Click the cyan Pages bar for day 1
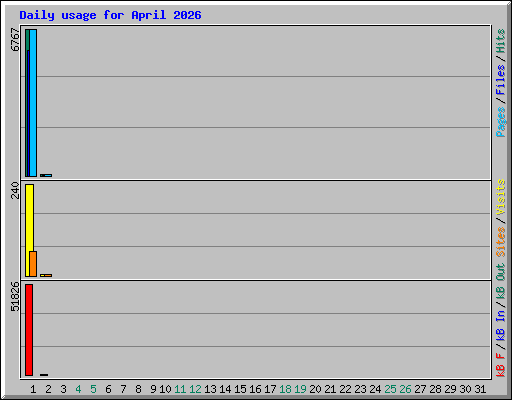The image size is (512, 400). 33,103
